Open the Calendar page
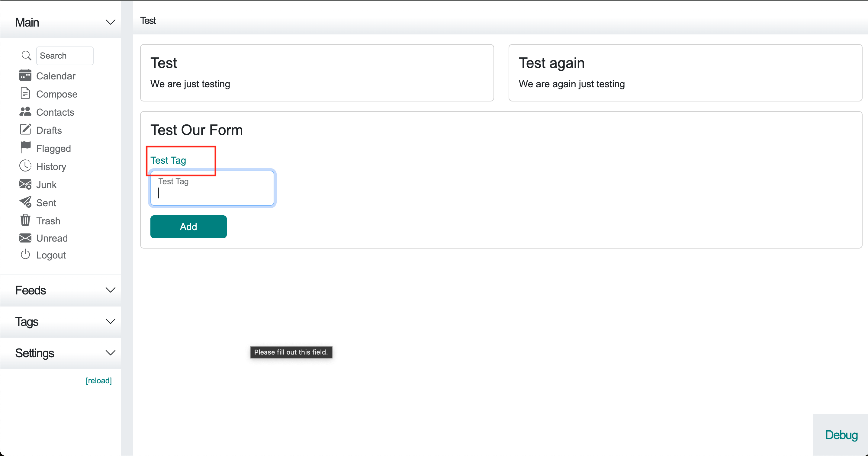This screenshot has width=868, height=456. click(56, 76)
